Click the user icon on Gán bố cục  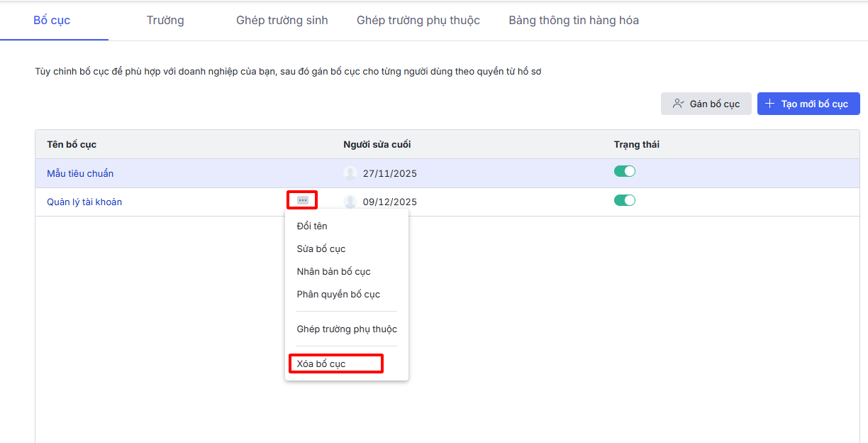point(679,104)
